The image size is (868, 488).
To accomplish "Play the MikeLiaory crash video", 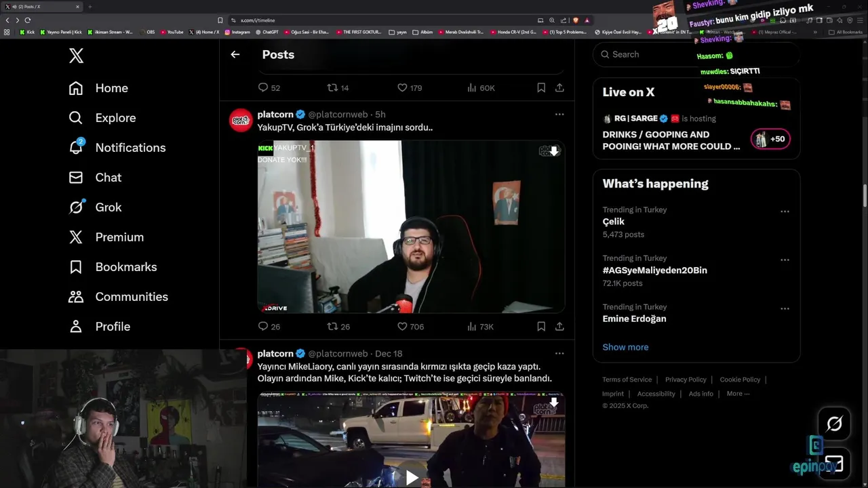I will 412,477.
